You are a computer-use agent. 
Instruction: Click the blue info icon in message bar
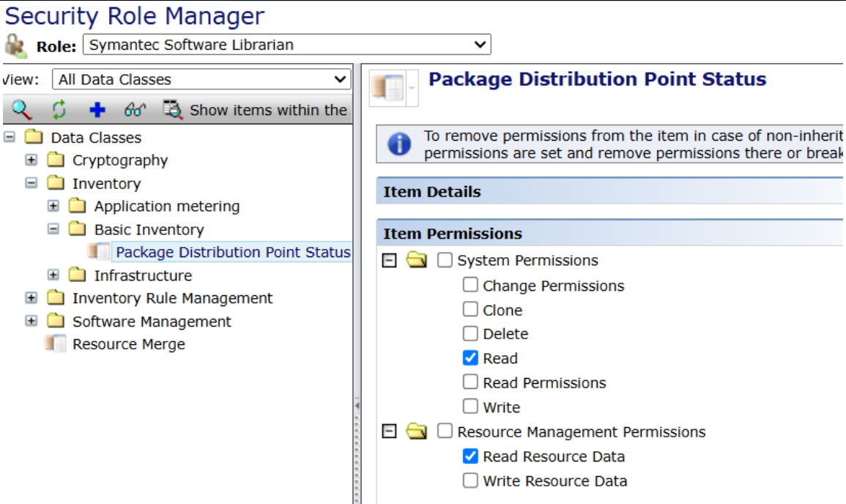pos(399,144)
